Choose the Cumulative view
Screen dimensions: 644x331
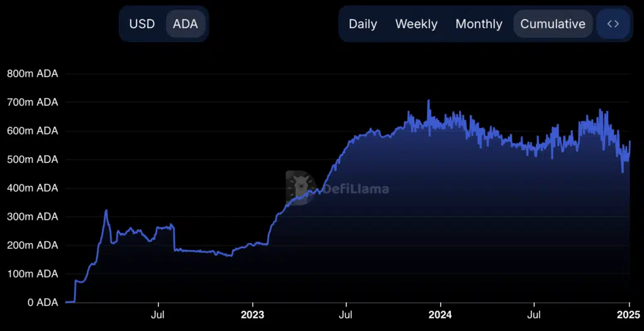[553, 24]
